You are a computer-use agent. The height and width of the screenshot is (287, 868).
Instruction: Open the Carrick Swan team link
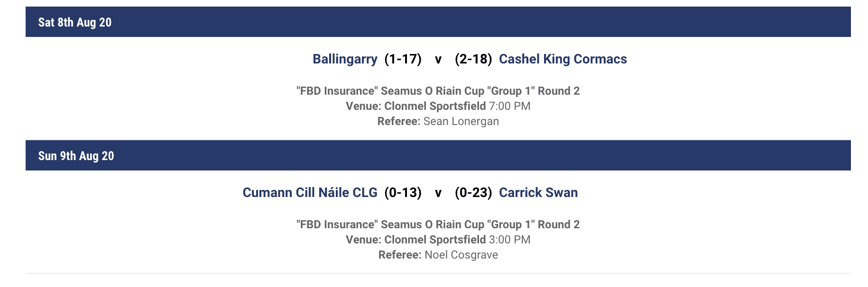pyautogui.click(x=538, y=193)
